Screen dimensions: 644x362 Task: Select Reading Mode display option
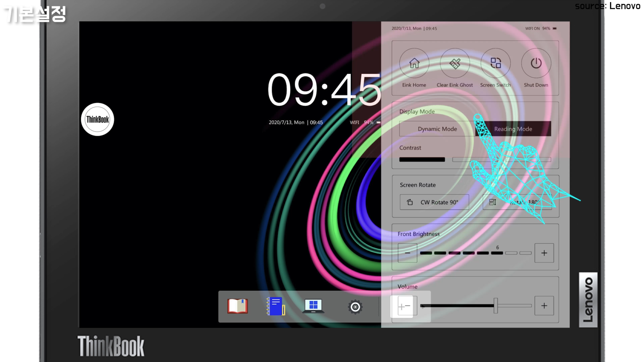513,129
